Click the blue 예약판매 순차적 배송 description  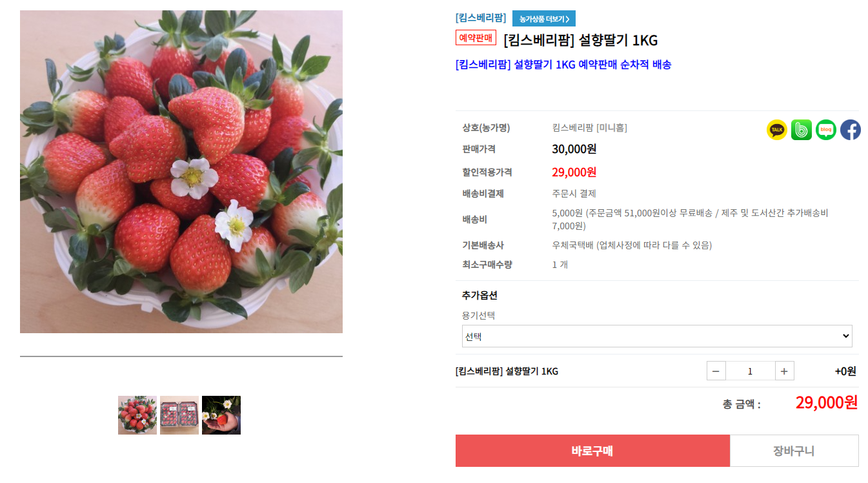563,65
